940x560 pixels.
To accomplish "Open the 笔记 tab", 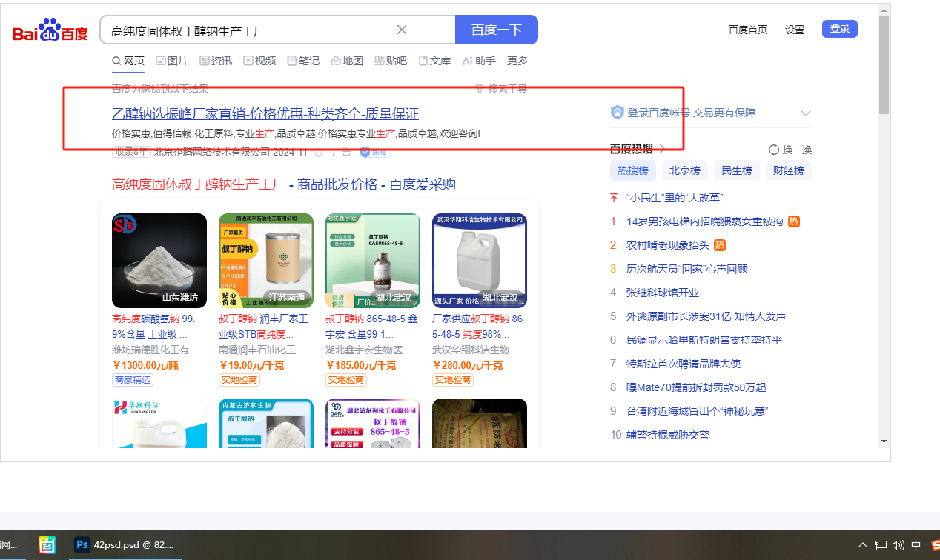I will [x=303, y=61].
